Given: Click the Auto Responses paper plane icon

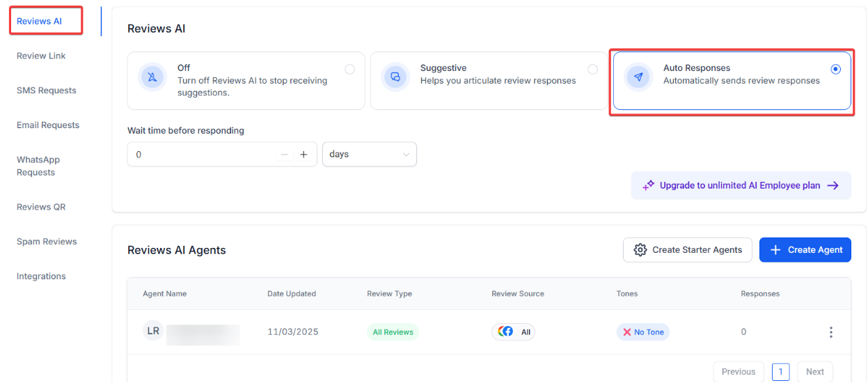Looking at the screenshot, I should click(638, 77).
